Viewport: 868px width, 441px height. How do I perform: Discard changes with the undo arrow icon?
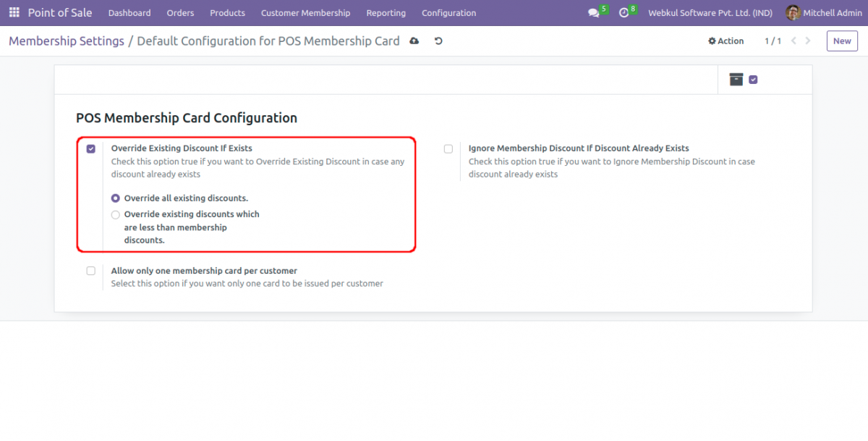(x=438, y=41)
